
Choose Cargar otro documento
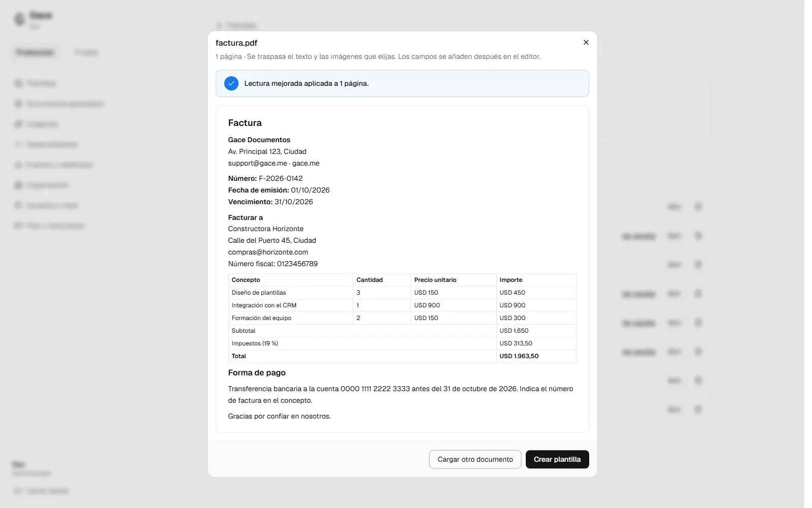pos(475,459)
